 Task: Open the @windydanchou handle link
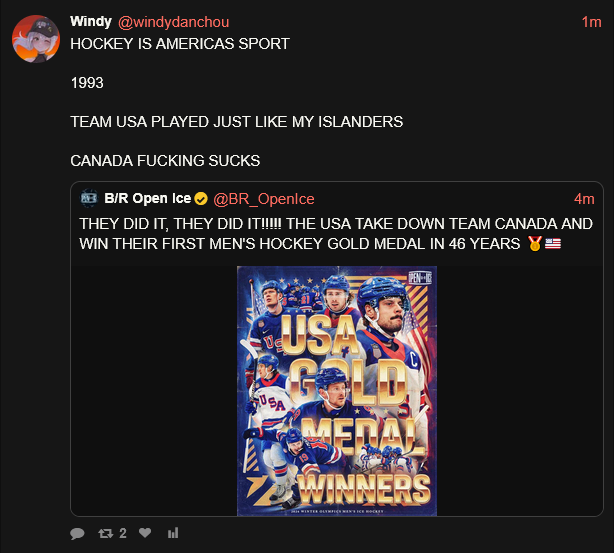[173, 22]
